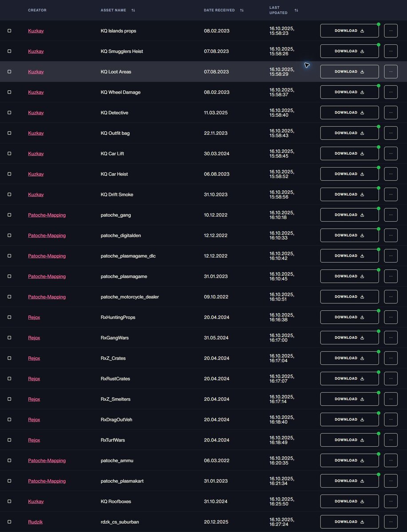This screenshot has width=407, height=532.
Task: Click the Creator column header
Action: 37,10
